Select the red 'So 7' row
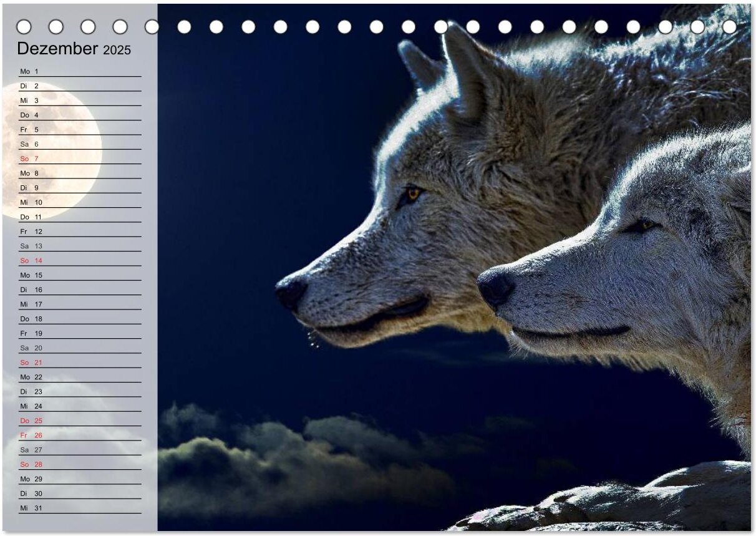 tap(80, 158)
